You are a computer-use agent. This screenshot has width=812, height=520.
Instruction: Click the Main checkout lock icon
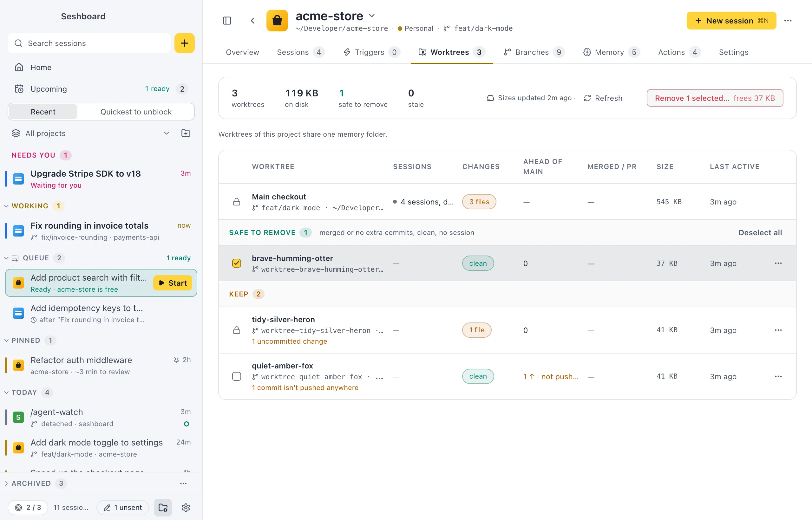pos(236,202)
